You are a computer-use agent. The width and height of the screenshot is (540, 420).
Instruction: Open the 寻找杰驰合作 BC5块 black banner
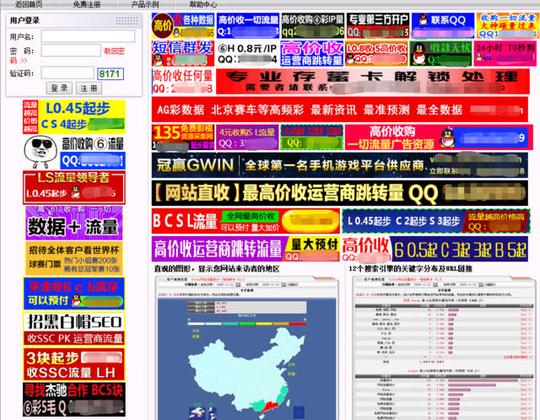click(74, 390)
